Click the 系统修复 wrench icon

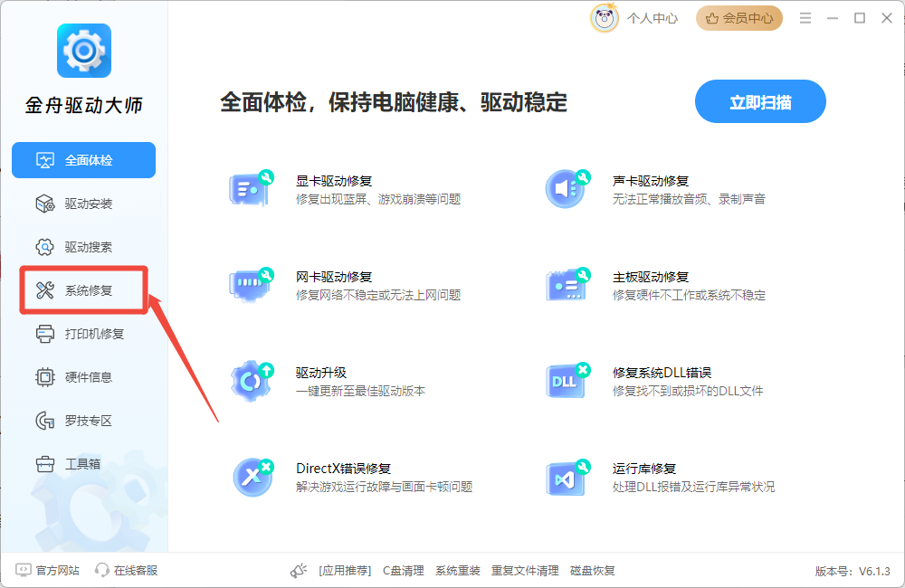(45, 290)
